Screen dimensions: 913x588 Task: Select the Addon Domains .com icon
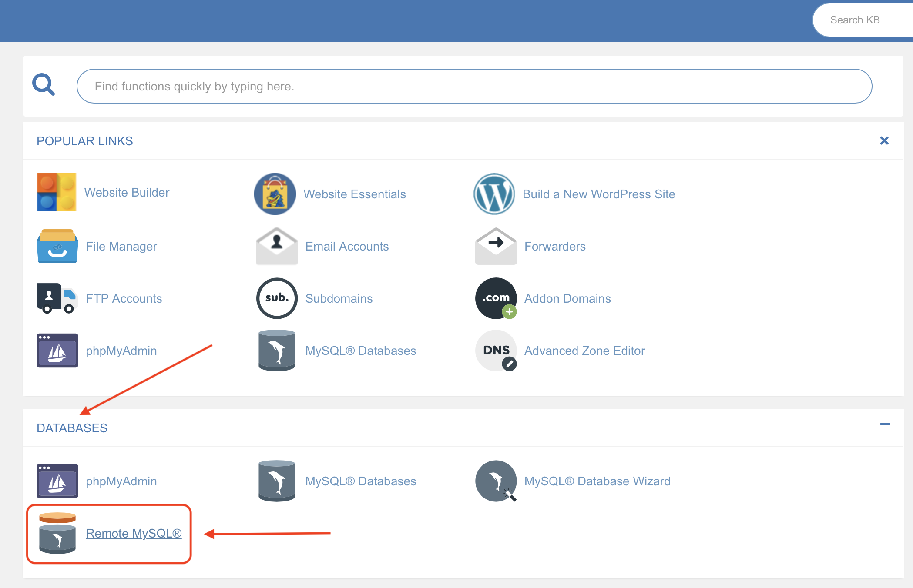(495, 298)
